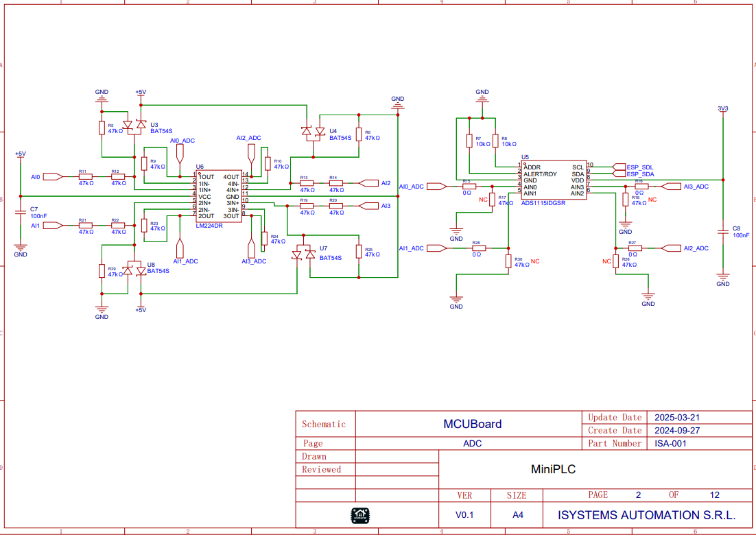The image size is (756, 535).
Task: Select resistor R26 0Ω after AI1_ADC port
Action: (x=476, y=248)
